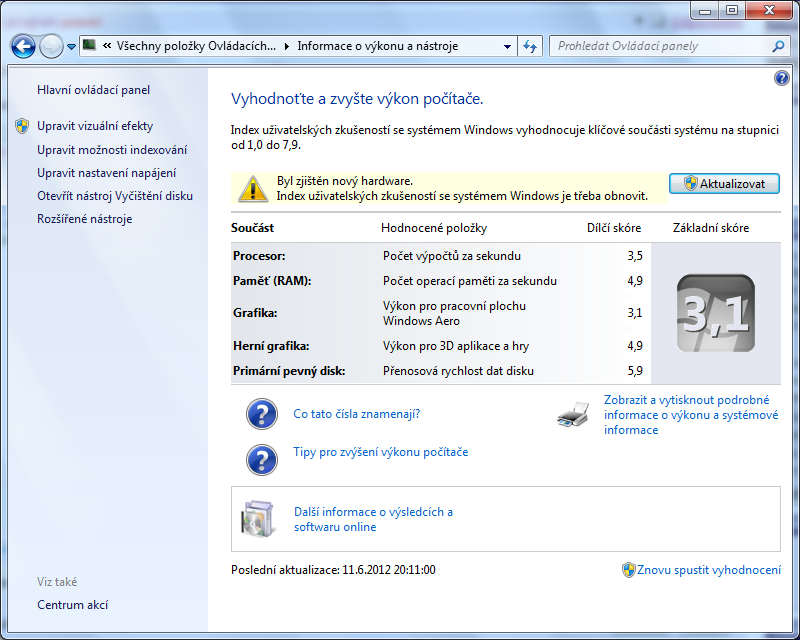Screen dimensions: 800x640
Task: Click the Procesor score 3,5
Action: coord(635,256)
